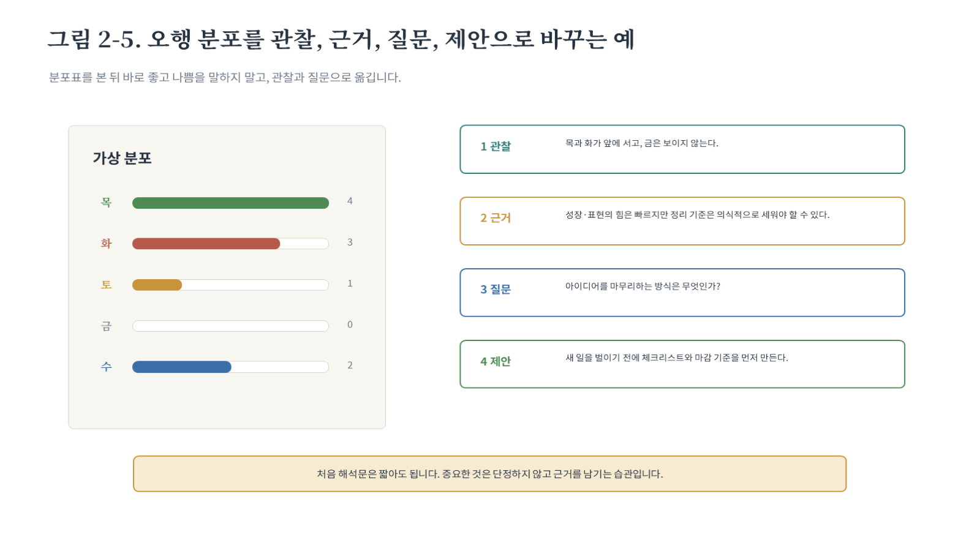This screenshot has width=980, height=551.
Task: Click the 1 관찰 card
Action: click(x=682, y=149)
